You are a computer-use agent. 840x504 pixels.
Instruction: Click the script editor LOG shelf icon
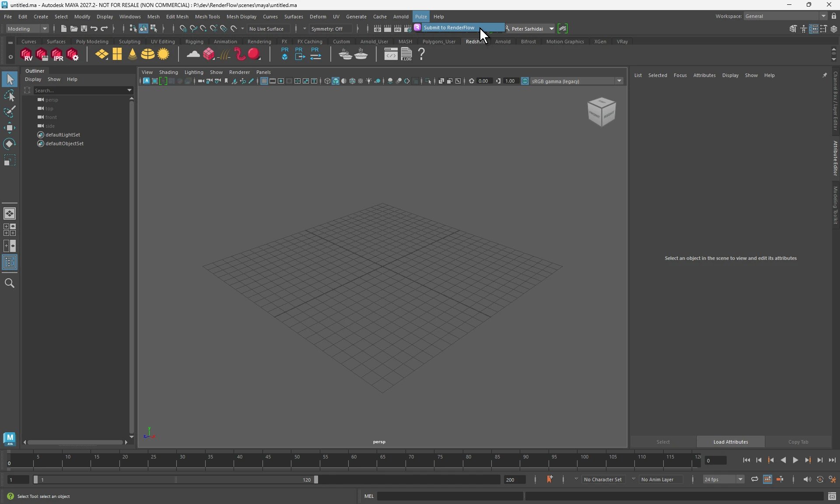tap(406, 54)
